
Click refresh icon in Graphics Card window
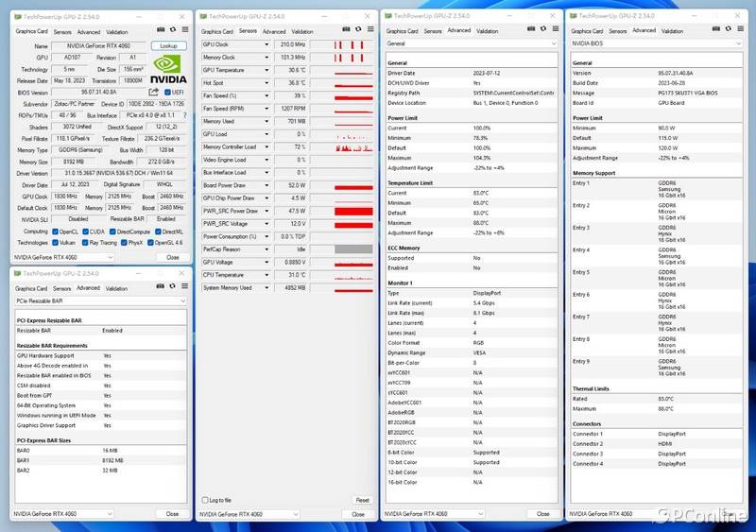(173, 30)
